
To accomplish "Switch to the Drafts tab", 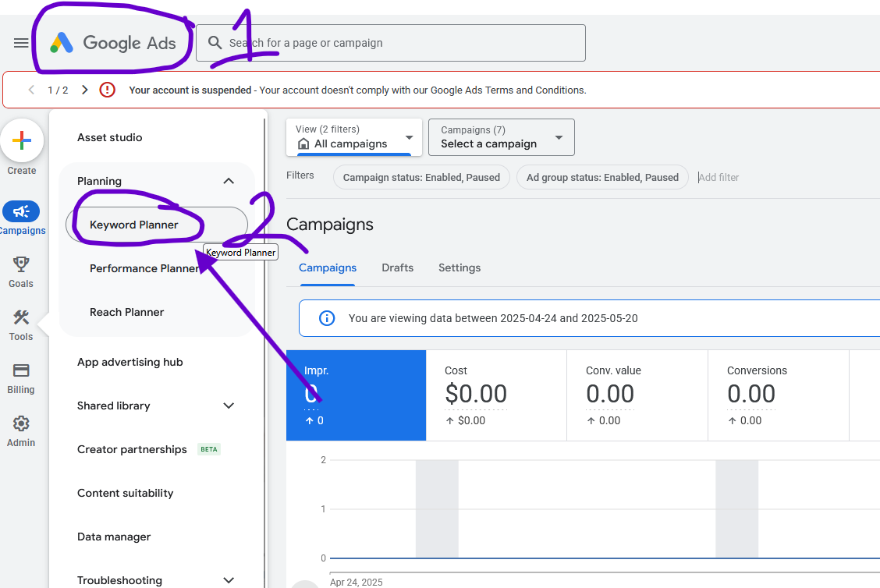I will (x=397, y=267).
